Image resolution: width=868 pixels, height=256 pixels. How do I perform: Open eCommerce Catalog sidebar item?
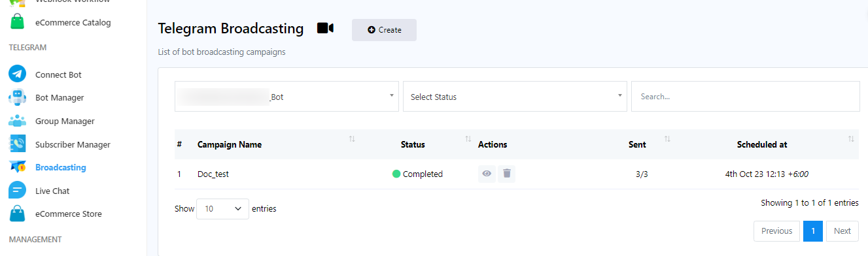tap(73, 22)
